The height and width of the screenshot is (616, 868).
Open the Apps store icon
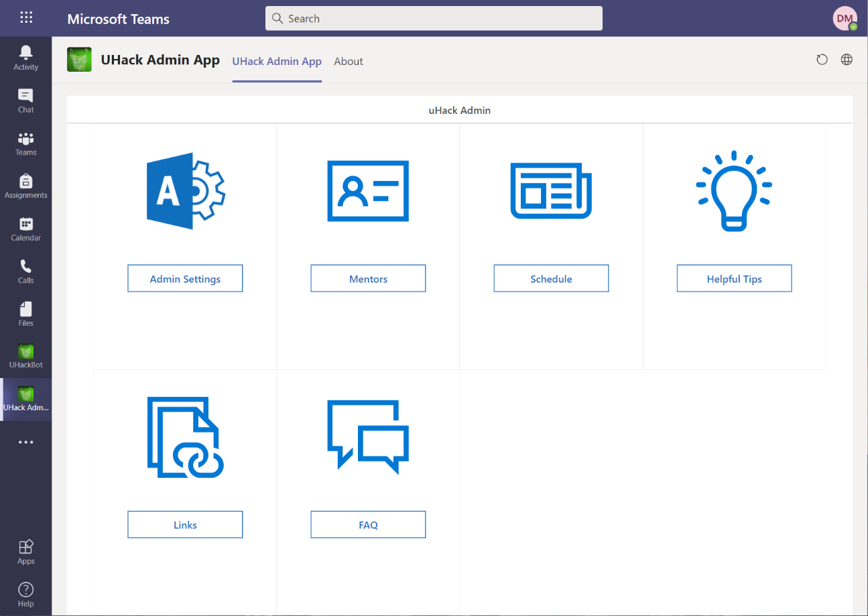tap(25, 552)
